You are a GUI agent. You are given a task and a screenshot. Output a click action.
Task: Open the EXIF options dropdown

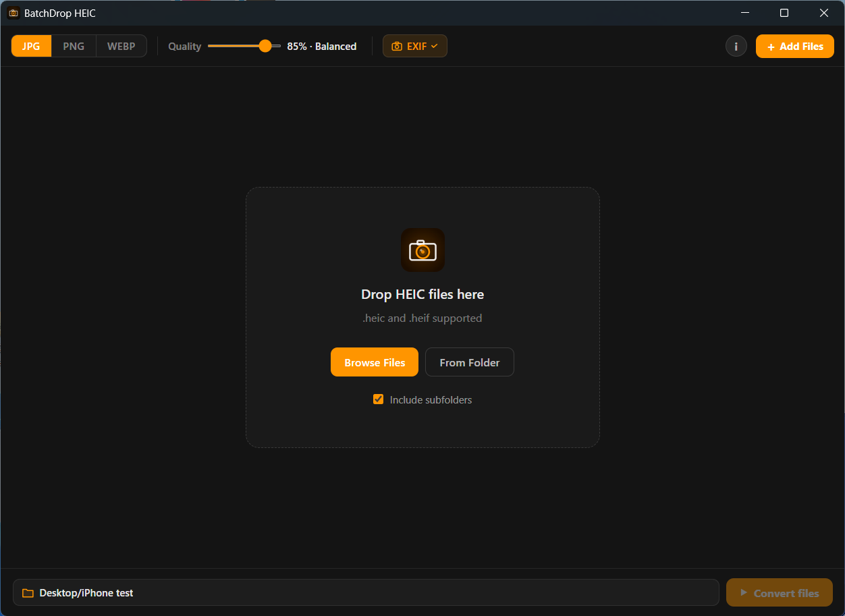point(415,46)
